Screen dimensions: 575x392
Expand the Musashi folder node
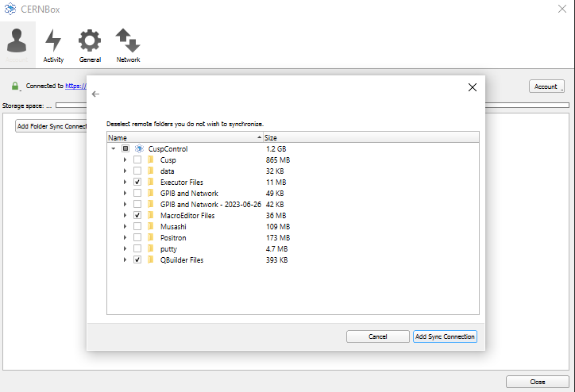[125, 226]
